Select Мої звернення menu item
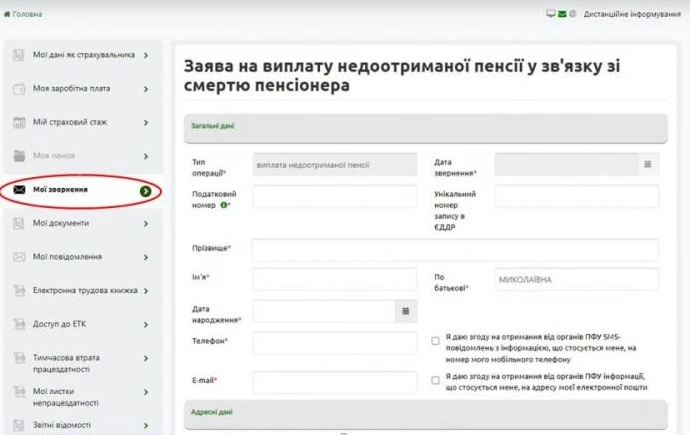 83,190
